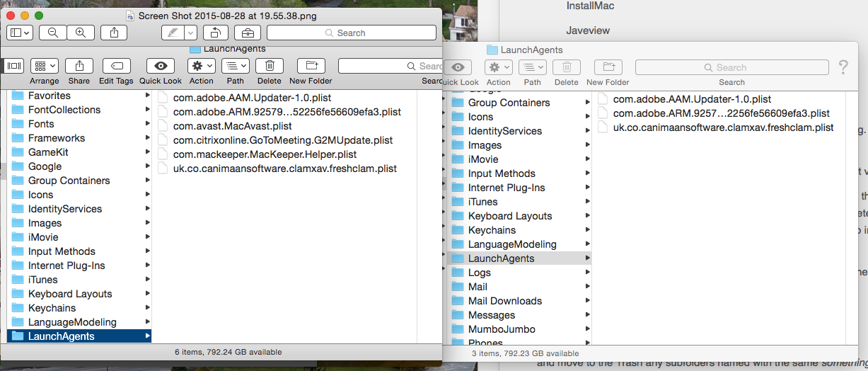Expand the FontCollections folder arrow

pyautogui.click(x=147, y=110)
